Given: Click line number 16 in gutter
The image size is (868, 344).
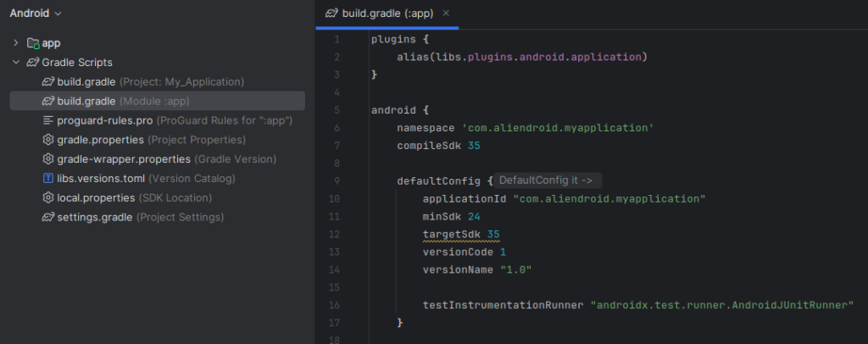Looking at the screenshot, I should pyautogui.click(x=334, y=305).
